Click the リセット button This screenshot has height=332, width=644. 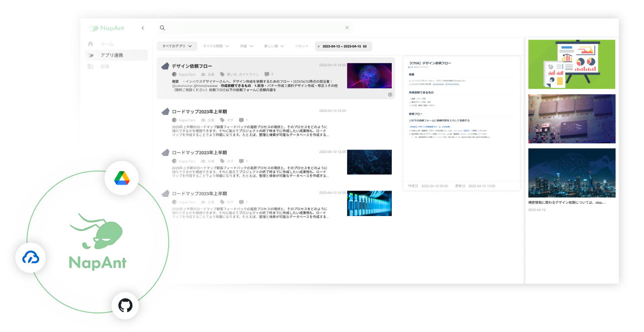pos(302,46)
